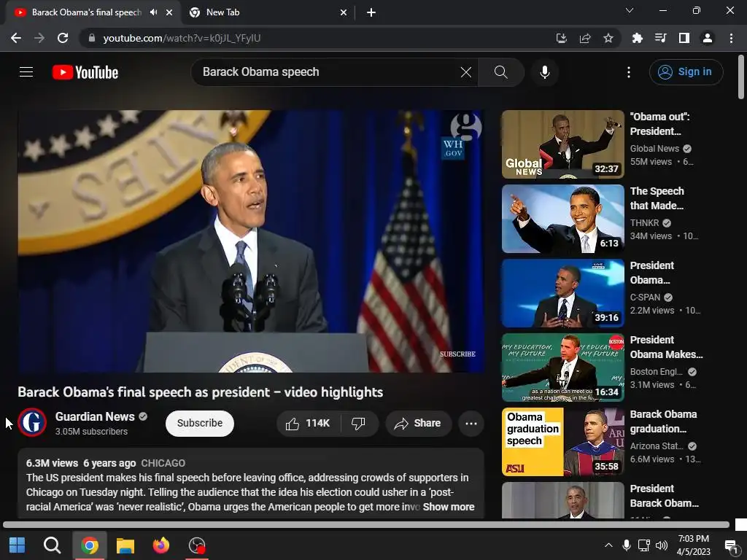Open the Chrome profile avatar icon

708,38
